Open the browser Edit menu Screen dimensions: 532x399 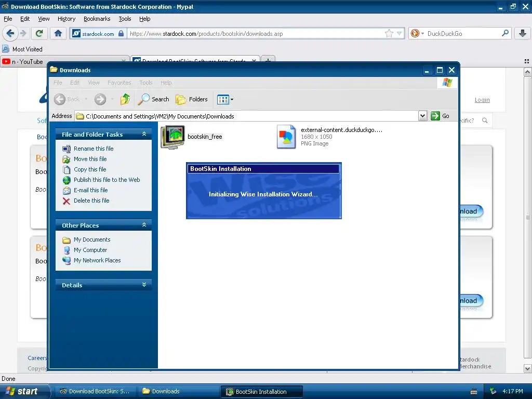click(25, 19)
